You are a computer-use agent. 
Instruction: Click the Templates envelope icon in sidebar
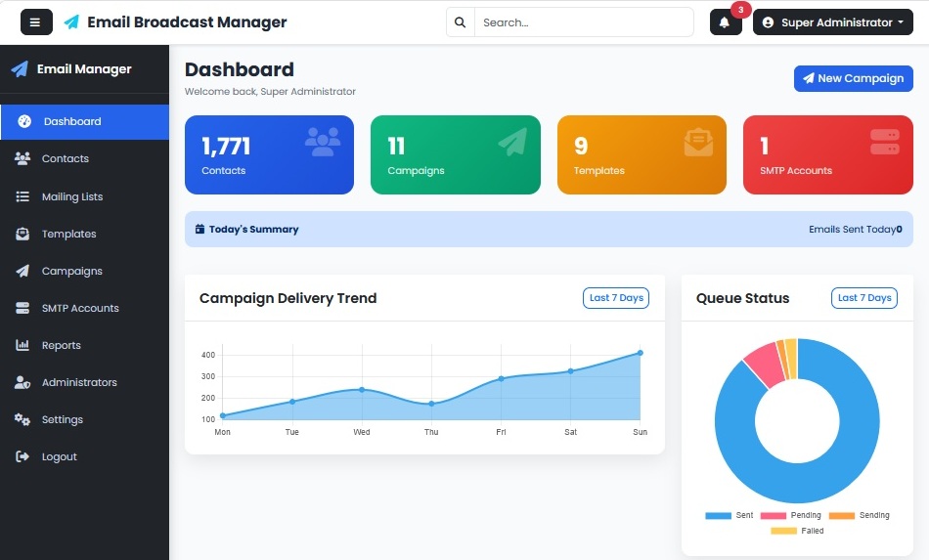pyautogui.click(x=22, y=234)
